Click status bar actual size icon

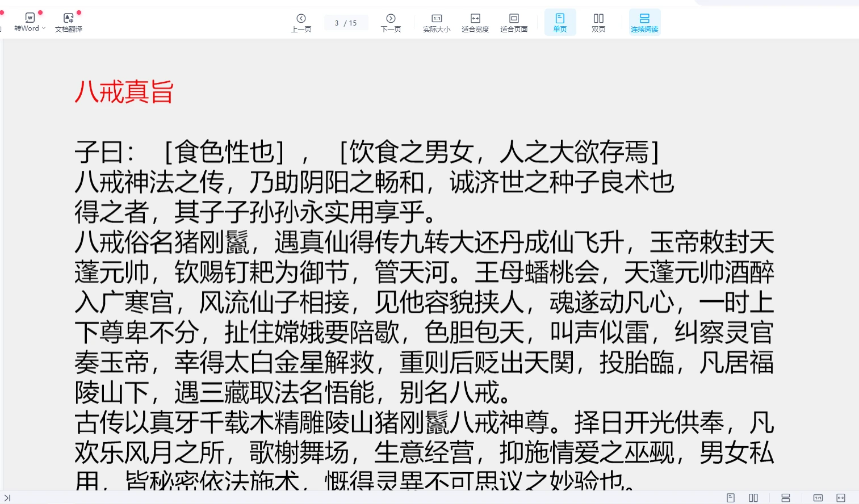[x=818, y=498]
